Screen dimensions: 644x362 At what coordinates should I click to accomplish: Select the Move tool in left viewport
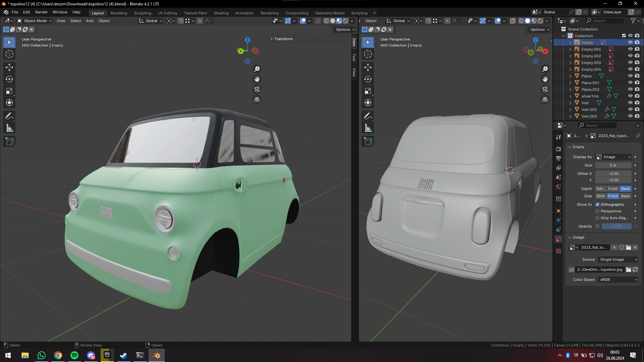click(x=9, y=67)
